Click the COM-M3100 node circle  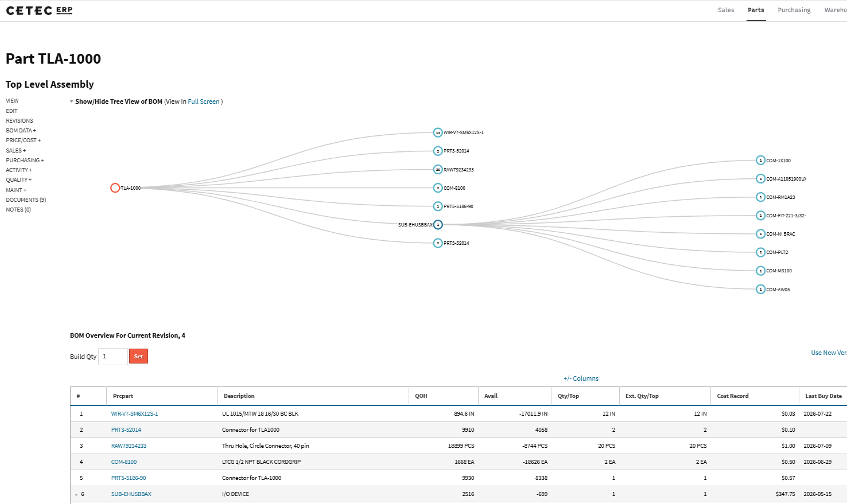pyautogui.click(x=760, y=271)
